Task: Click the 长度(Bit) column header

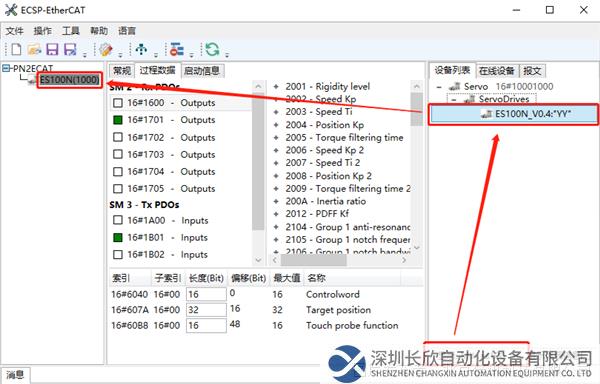Action: pyautogui.click(x=206, y=278)
